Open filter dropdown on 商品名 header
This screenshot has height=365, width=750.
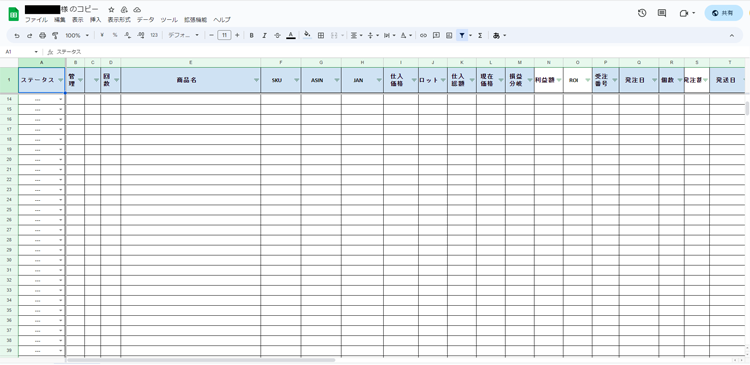tap(256, 80)
